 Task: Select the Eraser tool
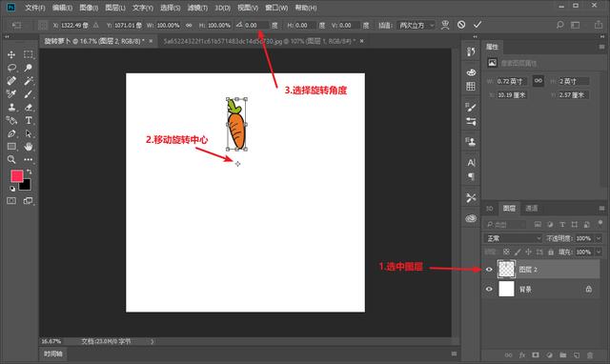(x=28, y=108)
